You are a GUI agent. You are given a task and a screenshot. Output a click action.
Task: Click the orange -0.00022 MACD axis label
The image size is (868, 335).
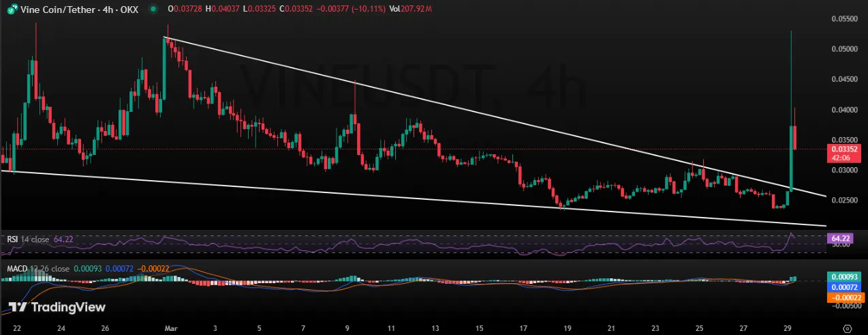coord(843,297)
